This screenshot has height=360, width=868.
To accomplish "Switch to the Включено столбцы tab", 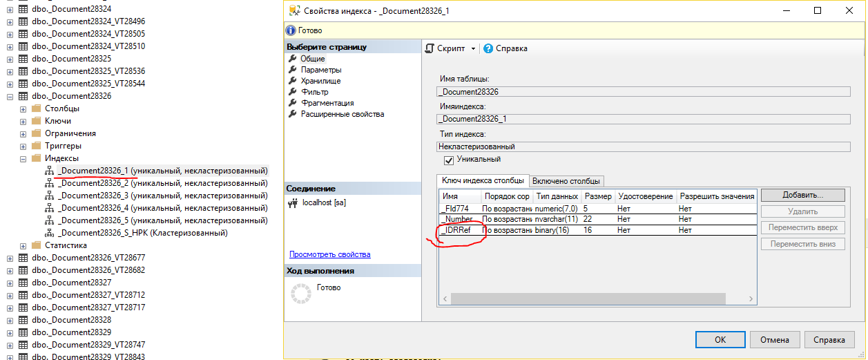I will click(x=566, y=181).
